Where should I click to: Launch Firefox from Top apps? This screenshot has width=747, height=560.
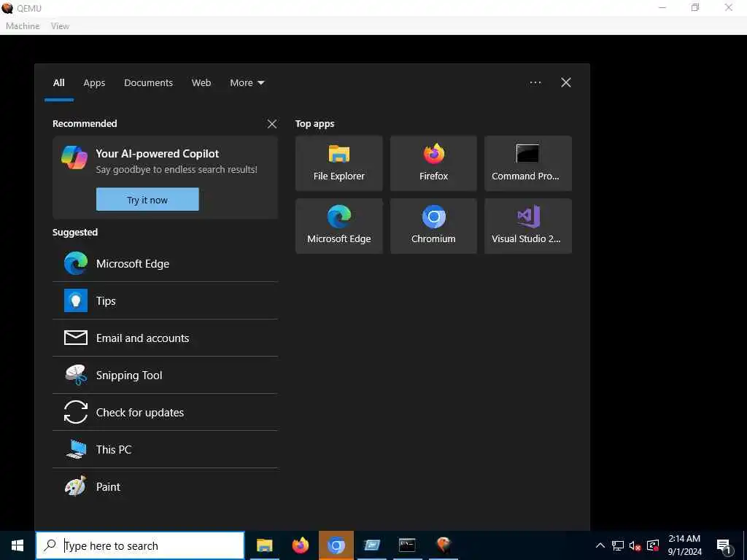(x=433, y=163)
